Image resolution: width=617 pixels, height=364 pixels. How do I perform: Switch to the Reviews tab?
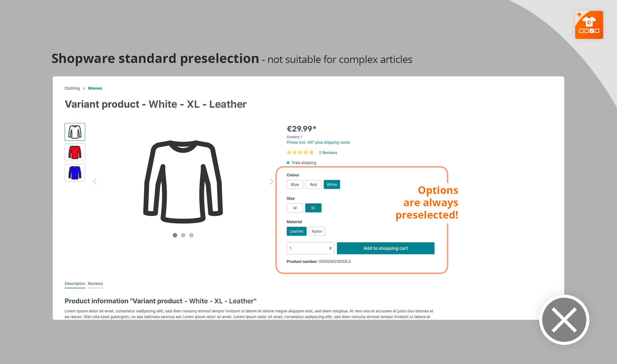click(x=95, y=283)
